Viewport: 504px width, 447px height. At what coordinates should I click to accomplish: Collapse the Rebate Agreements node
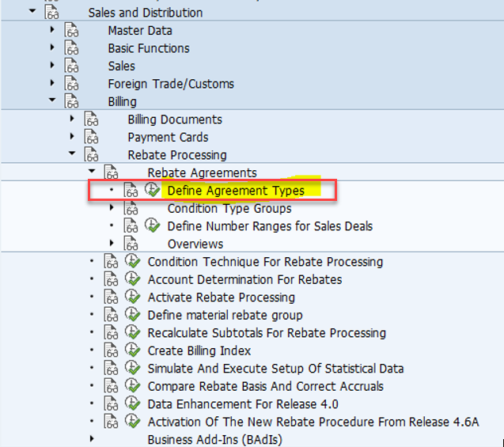(x=92, y=171)
